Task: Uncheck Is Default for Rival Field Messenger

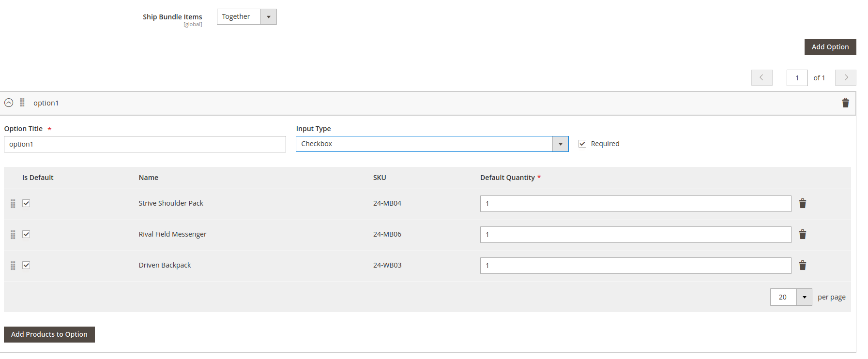Action: click(26, 234)
